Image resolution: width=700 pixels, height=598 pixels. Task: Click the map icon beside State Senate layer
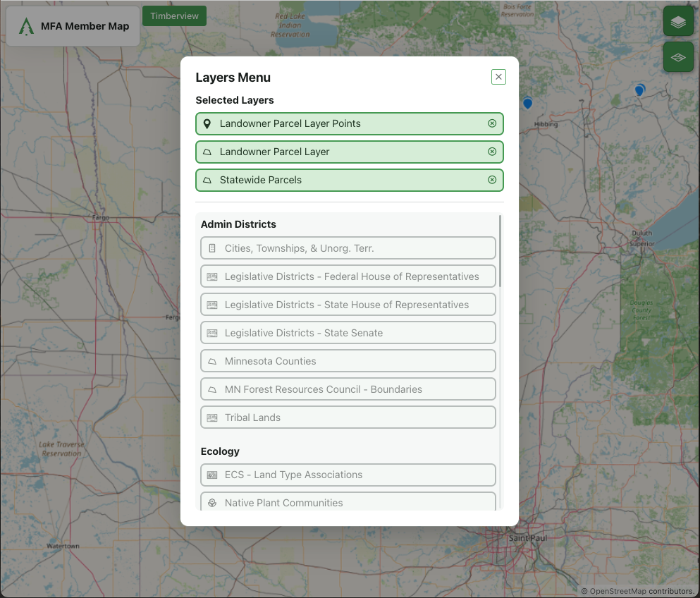212,333
